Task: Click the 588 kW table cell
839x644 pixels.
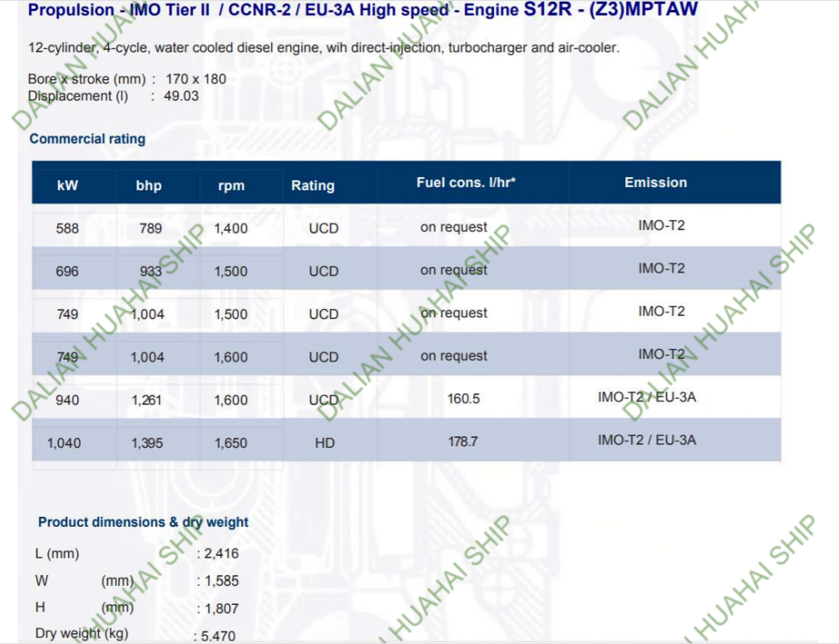Action: pos(67,228)
